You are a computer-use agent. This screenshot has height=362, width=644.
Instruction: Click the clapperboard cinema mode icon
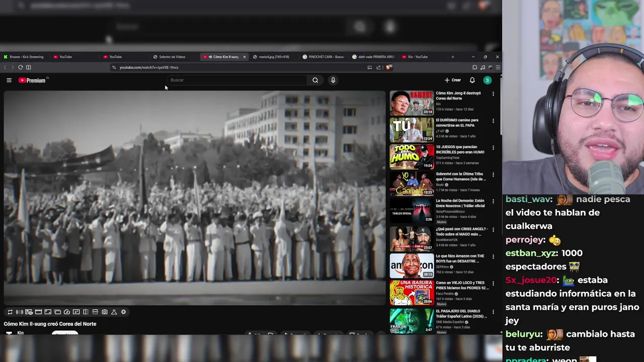pos(38,312)
